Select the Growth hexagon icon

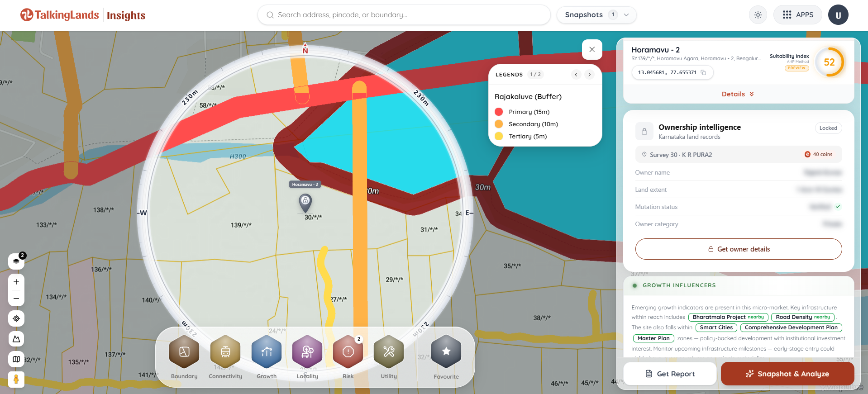[x=267, y=351]
